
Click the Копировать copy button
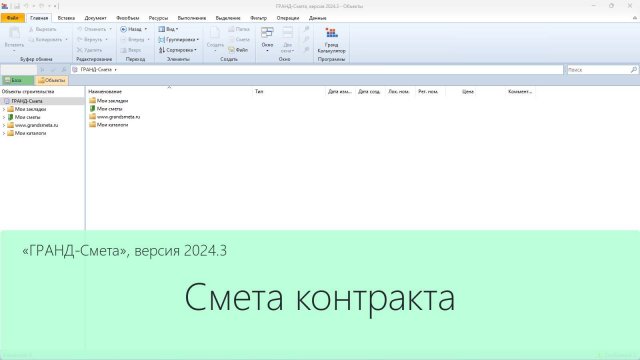[48, 40]
